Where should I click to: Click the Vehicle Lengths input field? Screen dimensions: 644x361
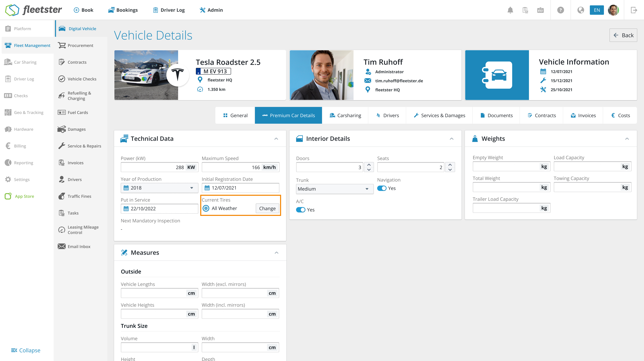click(159, 293)
